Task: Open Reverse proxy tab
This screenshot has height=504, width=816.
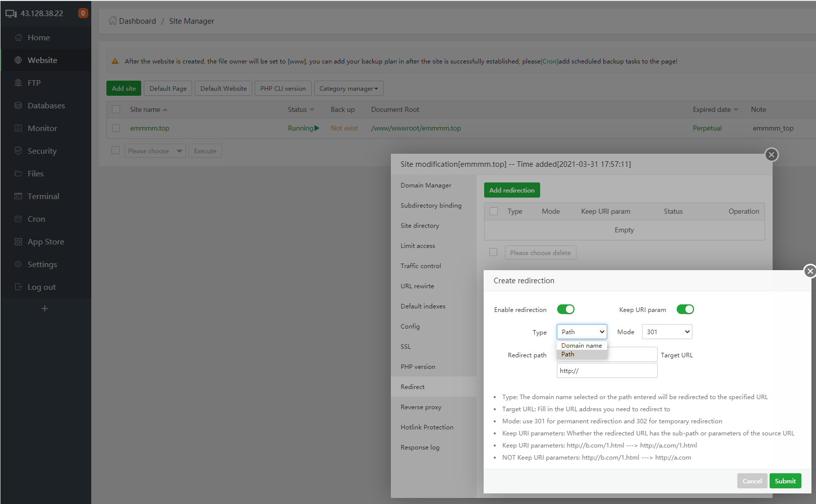Action: pos(434,407)
